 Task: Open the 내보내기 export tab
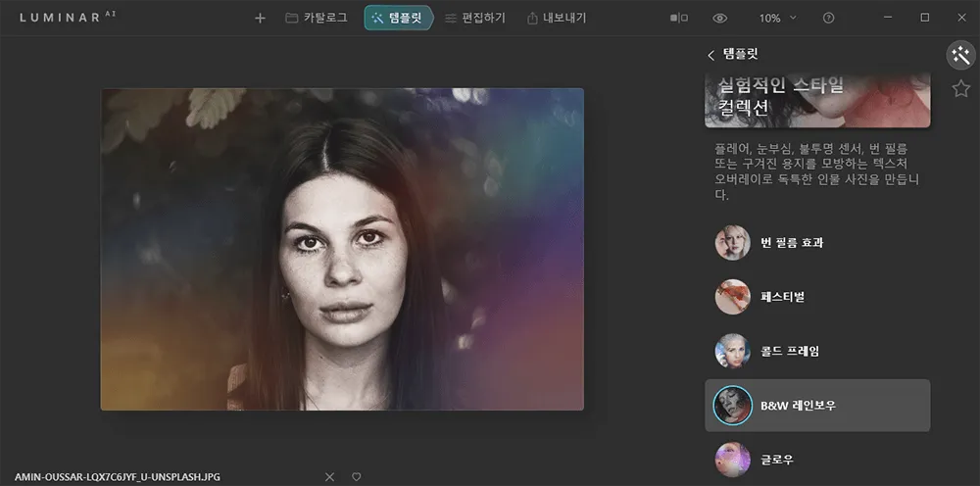(x=556, y=18)
